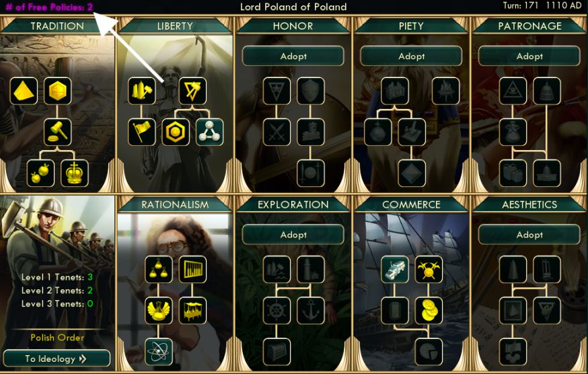
Task: Select the flag policy icon in Liberty
Action: (x=142, y=132)
